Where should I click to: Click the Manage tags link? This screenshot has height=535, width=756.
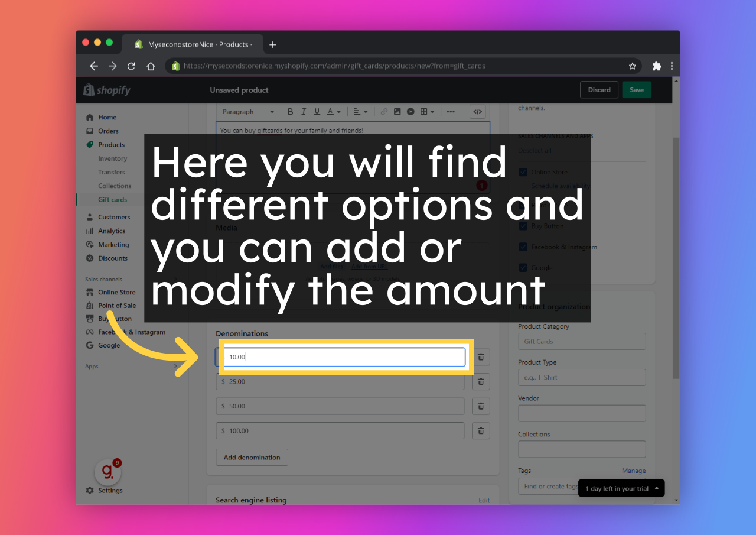tap(634, 471)
